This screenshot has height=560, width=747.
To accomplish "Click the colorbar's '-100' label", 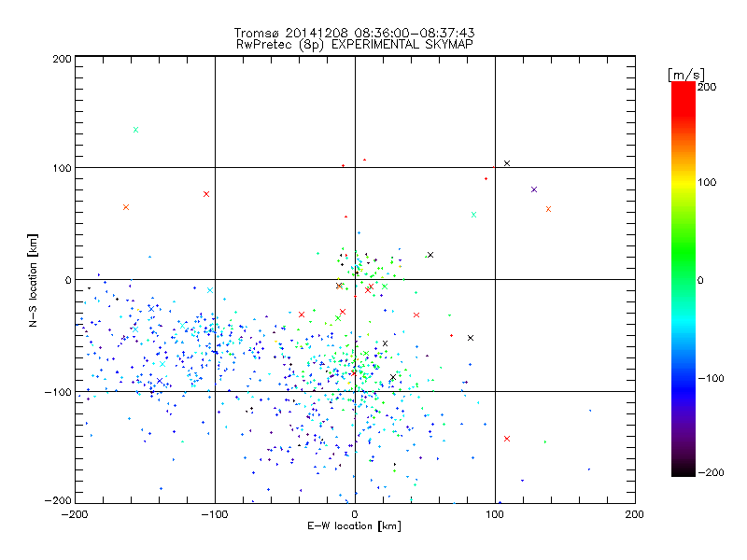I will click(x=711, y=378).
